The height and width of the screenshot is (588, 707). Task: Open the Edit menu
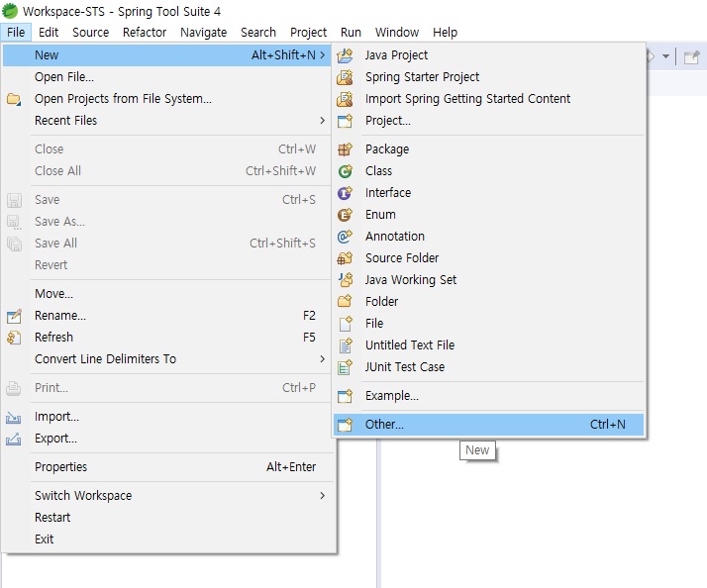pyautogui.click(x=49, y=33)
